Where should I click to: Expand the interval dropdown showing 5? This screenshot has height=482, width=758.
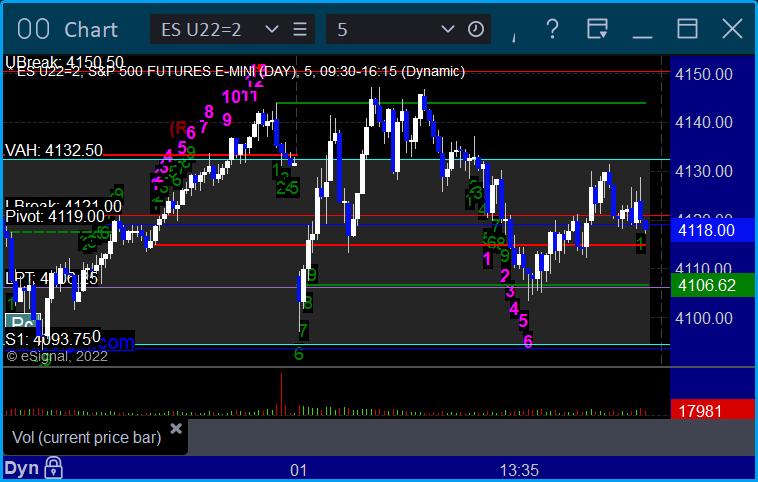(448, 29)
